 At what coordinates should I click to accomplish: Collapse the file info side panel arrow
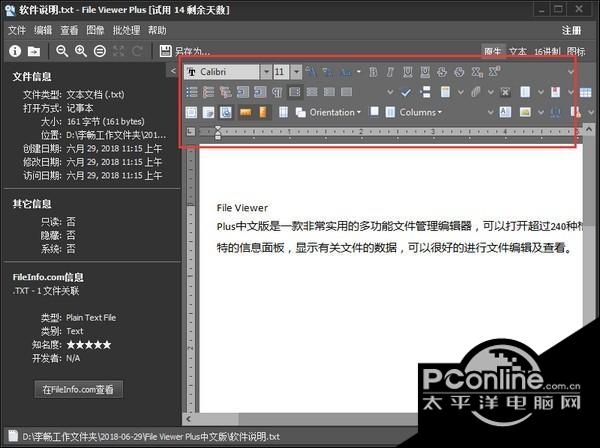pos(173,71)
